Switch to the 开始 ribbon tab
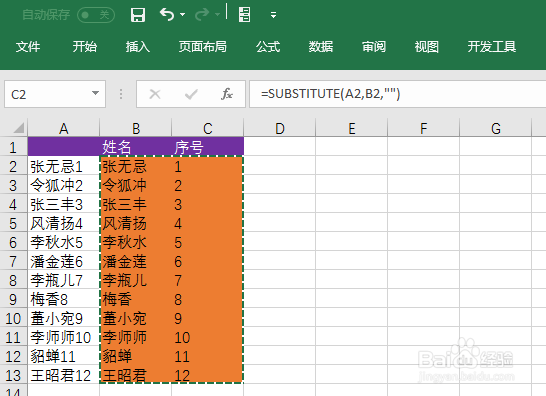 click(85, 46)
